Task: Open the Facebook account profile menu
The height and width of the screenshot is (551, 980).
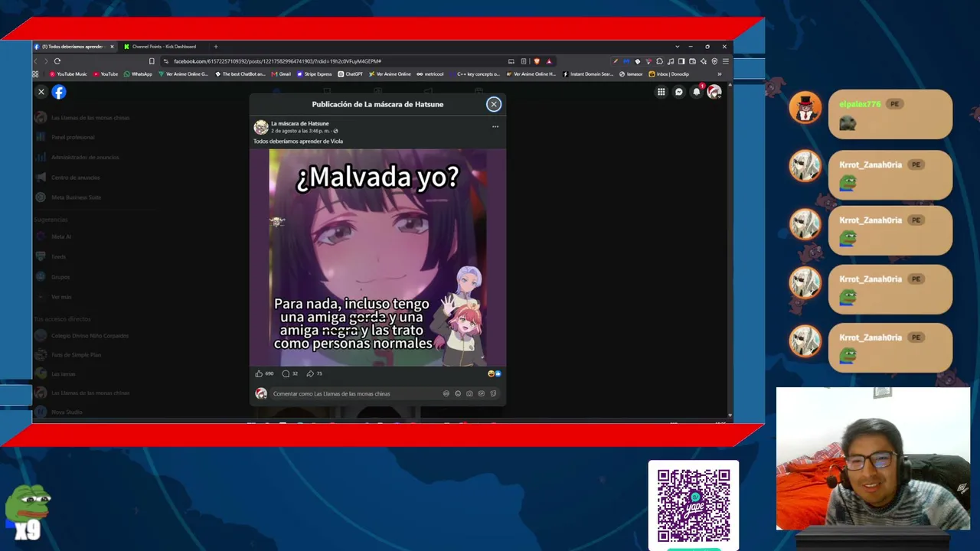Action: pyautogui.click(x=714, y=92)
